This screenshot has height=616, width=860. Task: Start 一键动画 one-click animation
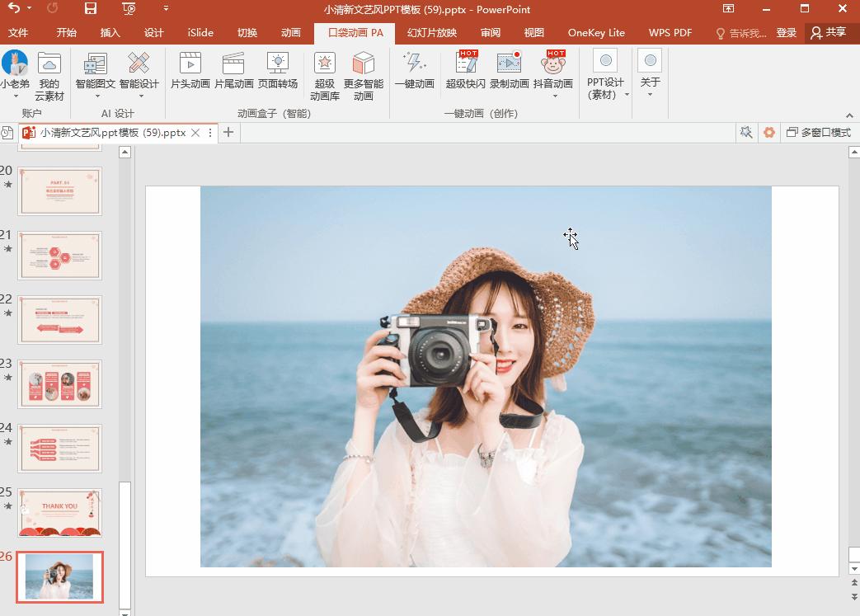[415, 74]
